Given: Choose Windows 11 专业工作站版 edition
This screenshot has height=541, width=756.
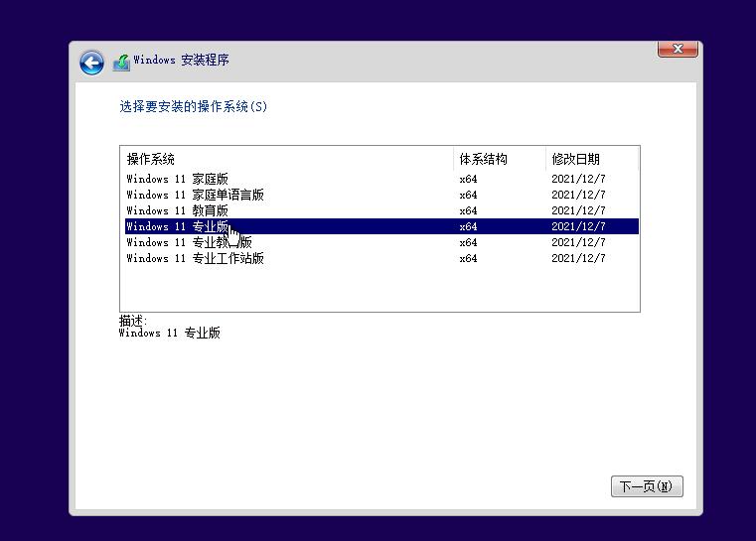Looking at the screenshot, I should coord(195,258).
